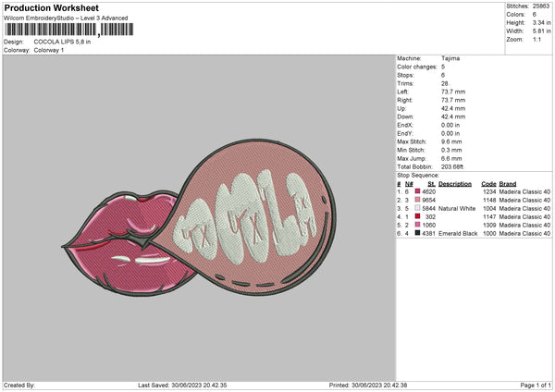This screenshot has height=392, width=555.
Task: Click the Min Stitch value '0.3 mm'
Action: coord(451,151)
